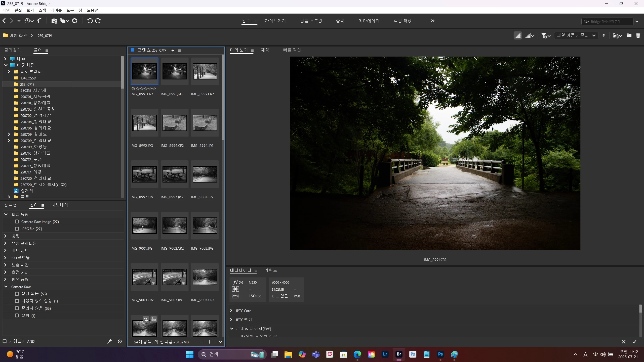
Task: Open the 레이블 menu
Action: pyautogui.click(x=56, y=10)
